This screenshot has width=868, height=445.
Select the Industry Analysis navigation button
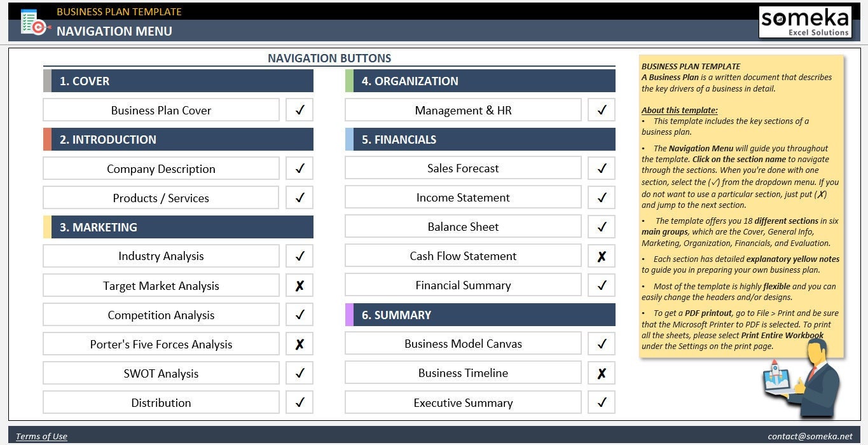(x=161, y=256)
